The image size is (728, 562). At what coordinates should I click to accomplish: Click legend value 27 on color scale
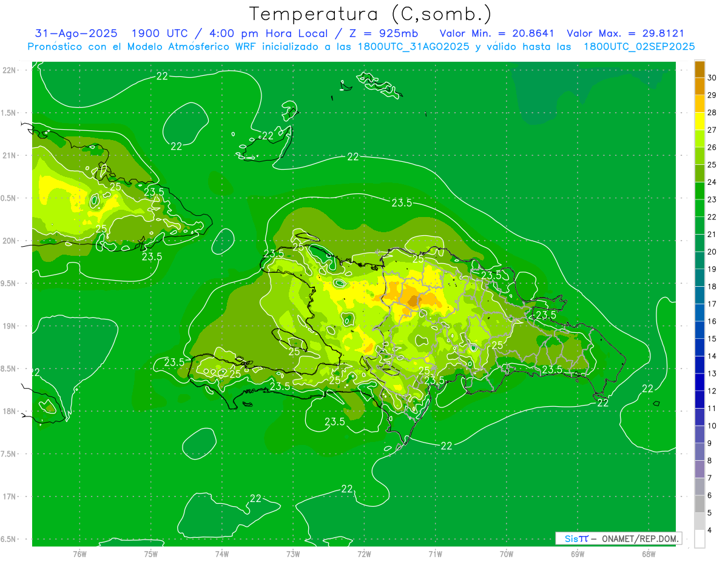tap(713, 130)
